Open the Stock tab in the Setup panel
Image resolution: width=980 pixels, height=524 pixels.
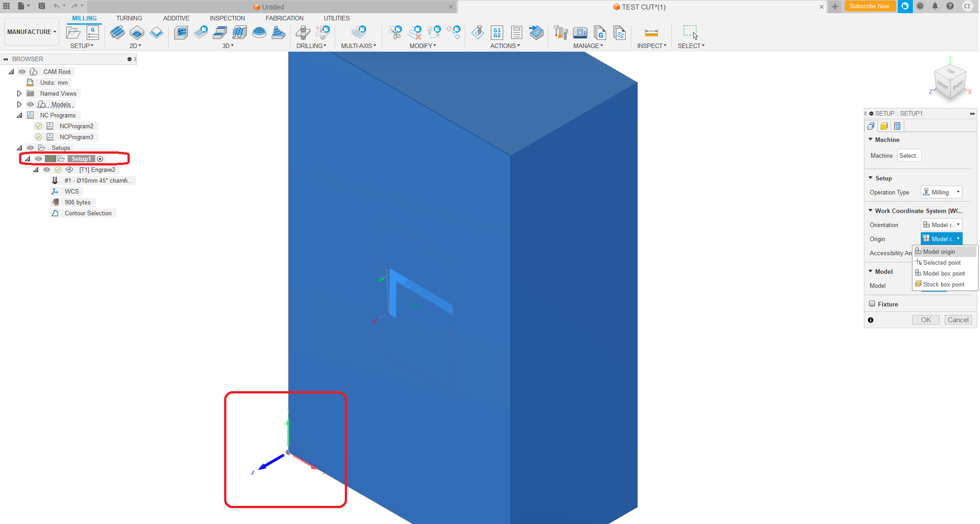[x=884, y=126]
